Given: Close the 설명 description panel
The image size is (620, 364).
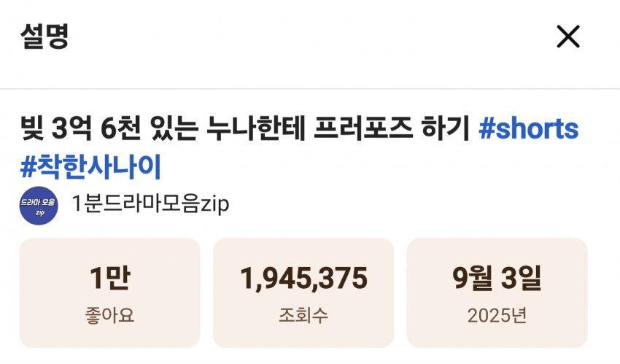Looking at the screenshot, I should point(567,36).
